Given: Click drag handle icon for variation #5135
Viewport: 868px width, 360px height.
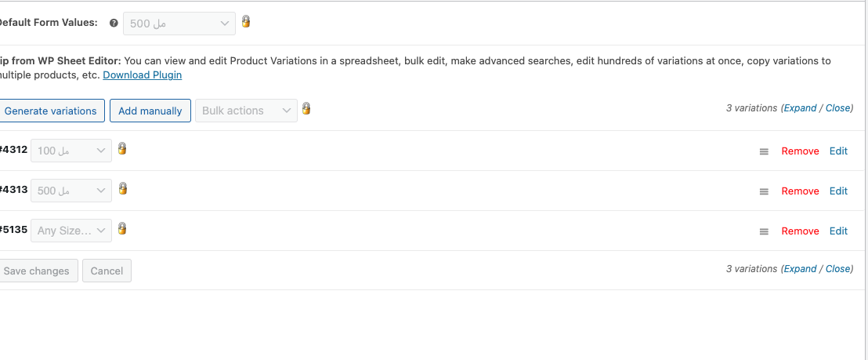Looking at the screenshot, I should pos(764,231).
